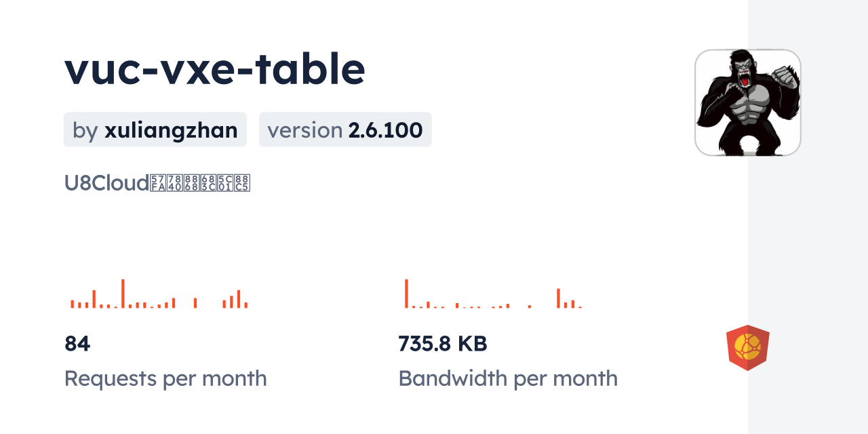Click the U8Cloud description text
This screenshot has width=868, height=434.
(157, 183)
